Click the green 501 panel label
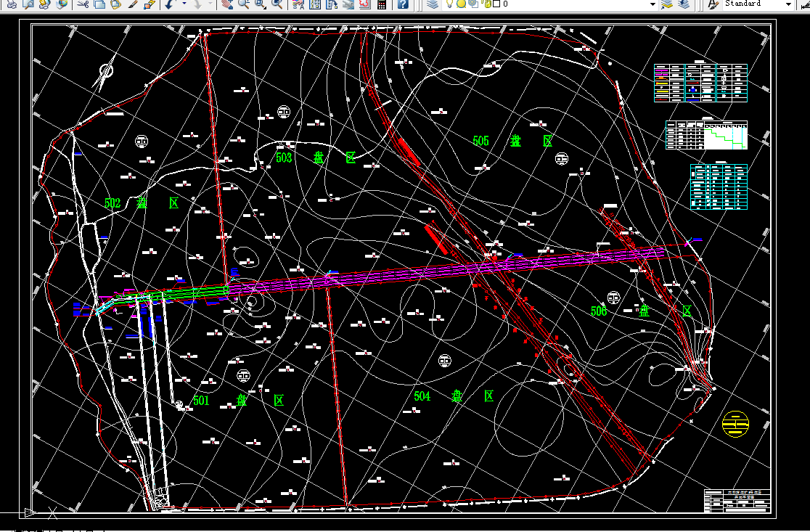 [238, 401]
